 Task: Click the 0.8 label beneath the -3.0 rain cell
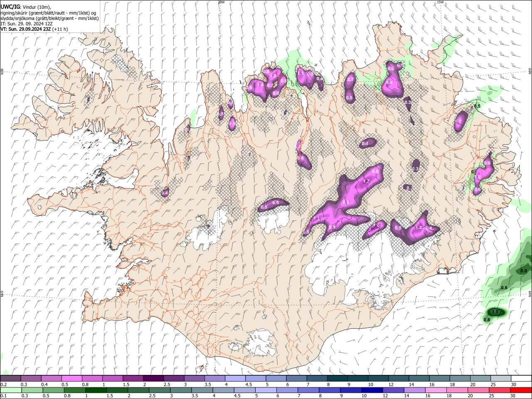tap(487, 320)
